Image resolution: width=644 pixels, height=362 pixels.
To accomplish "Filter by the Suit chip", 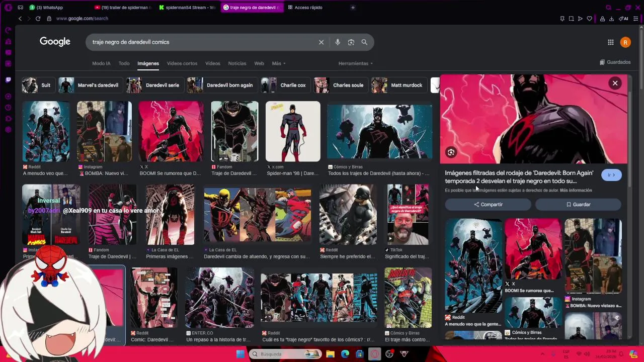I will (x=38, y=85).
